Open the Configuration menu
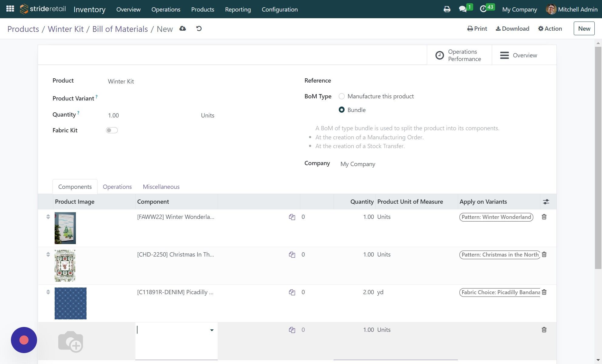602x364 pixels. 280,9
